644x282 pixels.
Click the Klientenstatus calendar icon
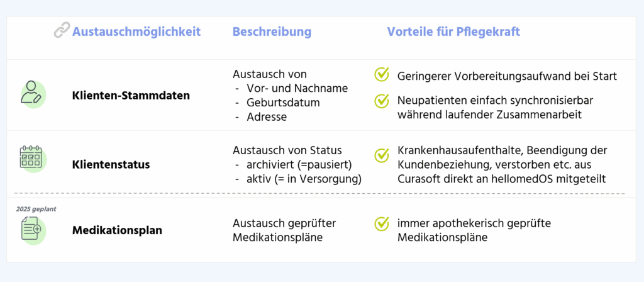pos(31,157)
